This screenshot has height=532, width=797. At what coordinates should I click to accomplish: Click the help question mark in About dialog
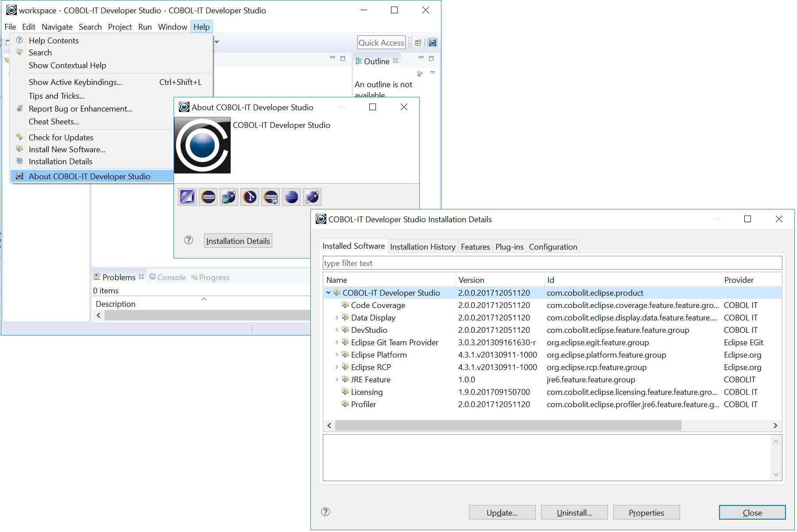pos(189,240)
